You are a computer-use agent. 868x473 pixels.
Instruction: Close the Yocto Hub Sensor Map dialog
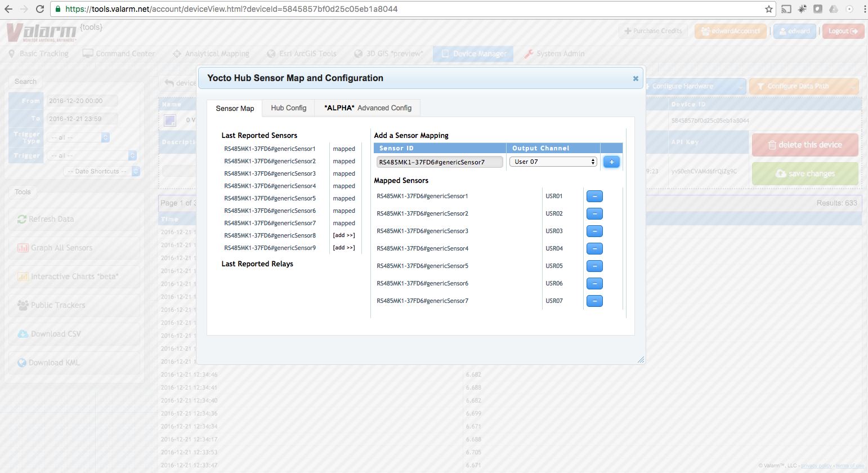click(636, 78)
